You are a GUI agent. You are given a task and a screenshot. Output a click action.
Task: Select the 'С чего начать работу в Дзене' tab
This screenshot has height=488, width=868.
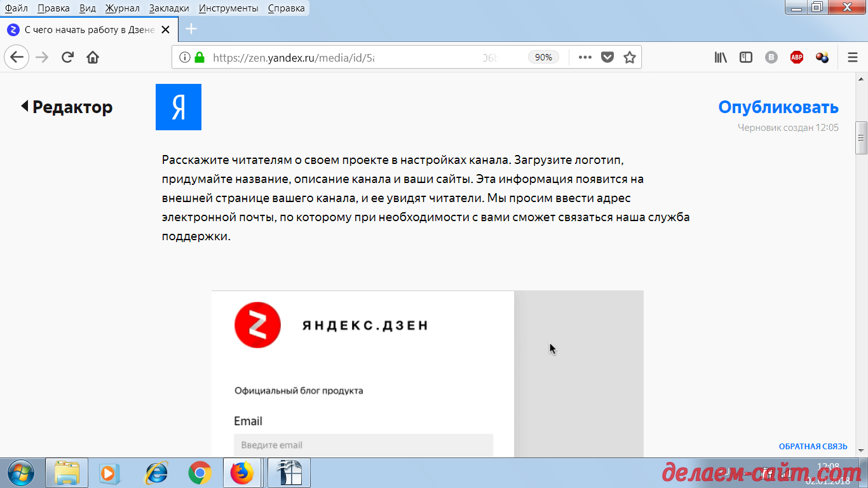88,29
